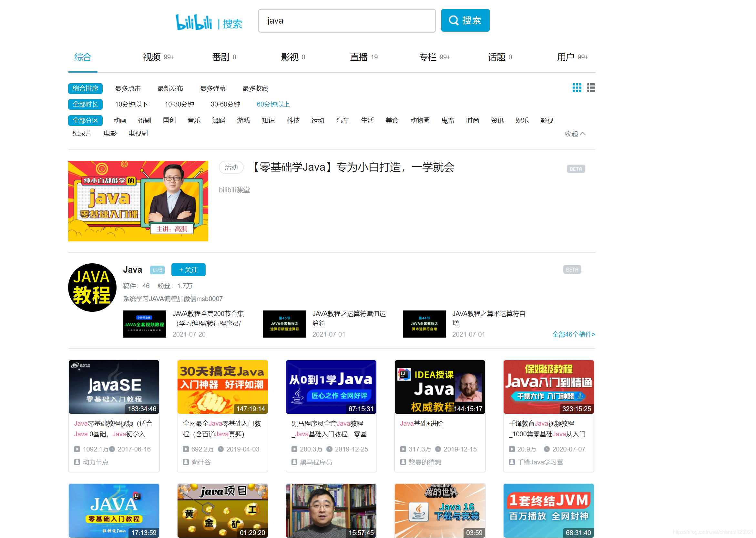The height and width of the screenshot is (538, 756).
Task: Filter duration to 60分钟以上
Action: tap(273, 104)
